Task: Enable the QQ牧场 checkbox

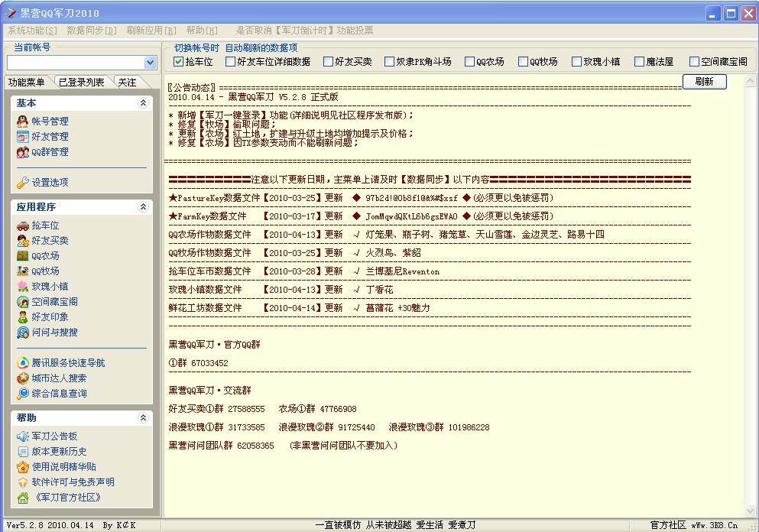Action: (523, 61)
